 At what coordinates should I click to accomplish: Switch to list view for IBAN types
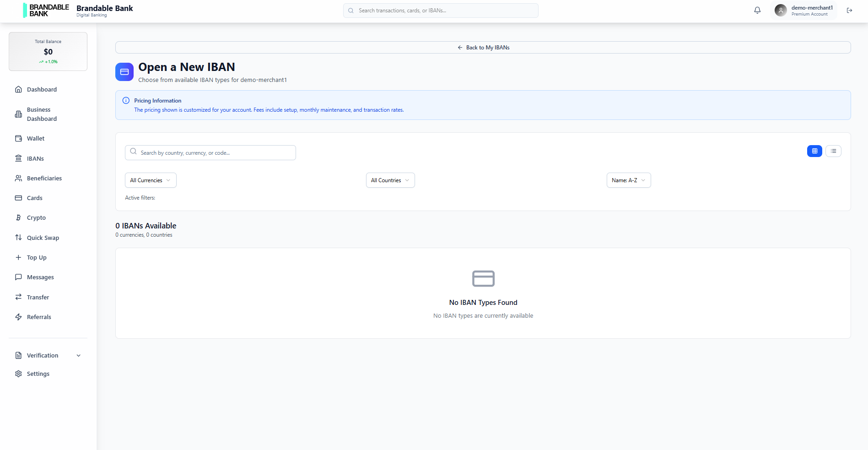click(x=833, y=151)
